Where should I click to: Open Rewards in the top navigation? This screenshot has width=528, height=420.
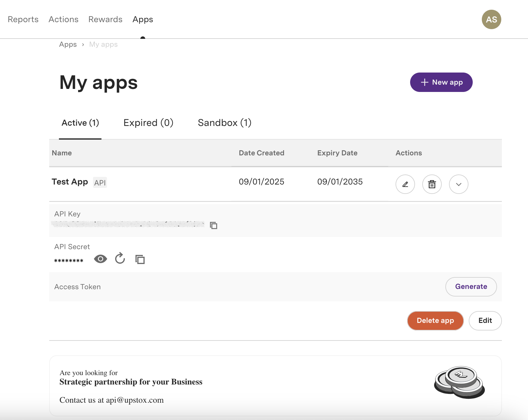point(105,19)
